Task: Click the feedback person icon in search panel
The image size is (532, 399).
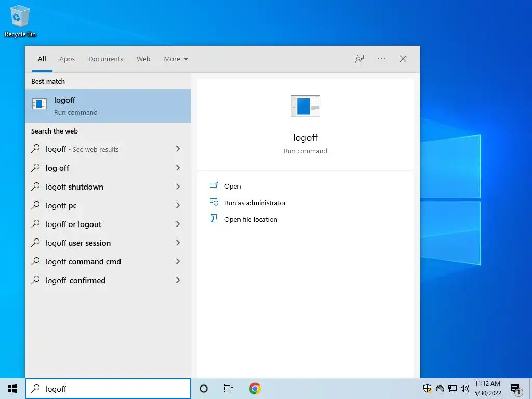Action: pos(360,59)
